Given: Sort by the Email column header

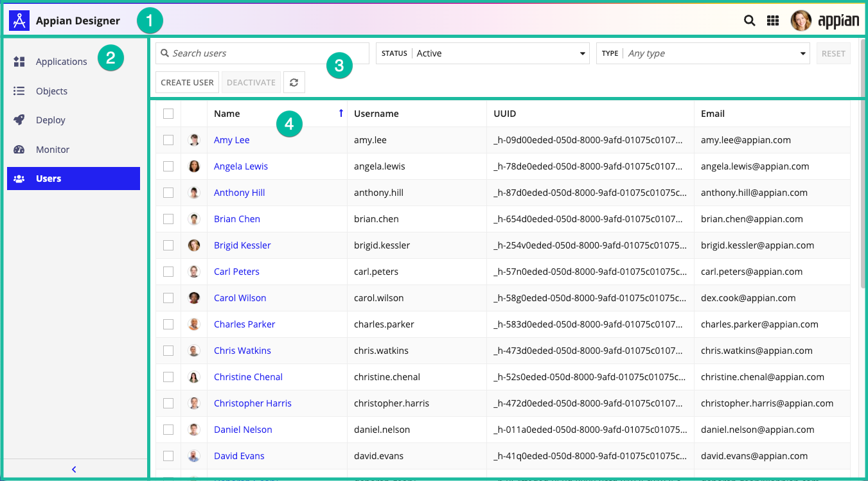Looking at the screenshot, I should (713, 114).
